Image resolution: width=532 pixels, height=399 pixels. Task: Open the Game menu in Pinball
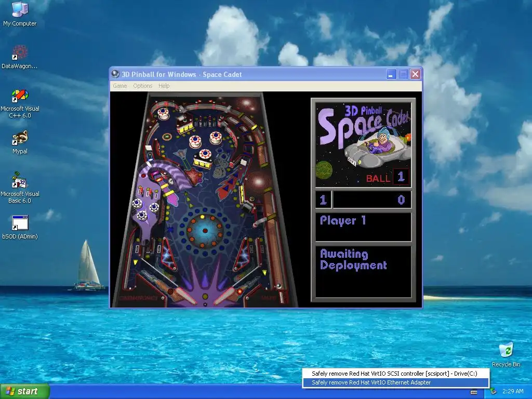[x=120, y=86]
